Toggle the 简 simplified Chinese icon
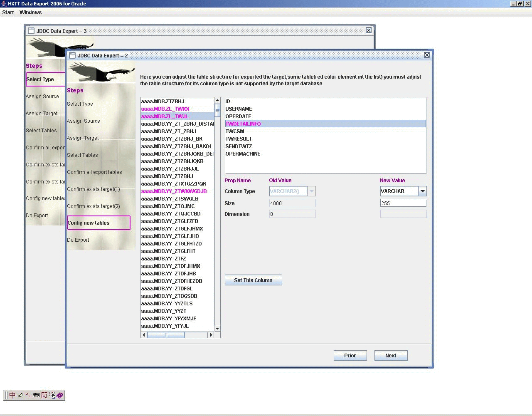Image resolution: width=532 pixels, height=416 pixels. (x=44, y=395)
